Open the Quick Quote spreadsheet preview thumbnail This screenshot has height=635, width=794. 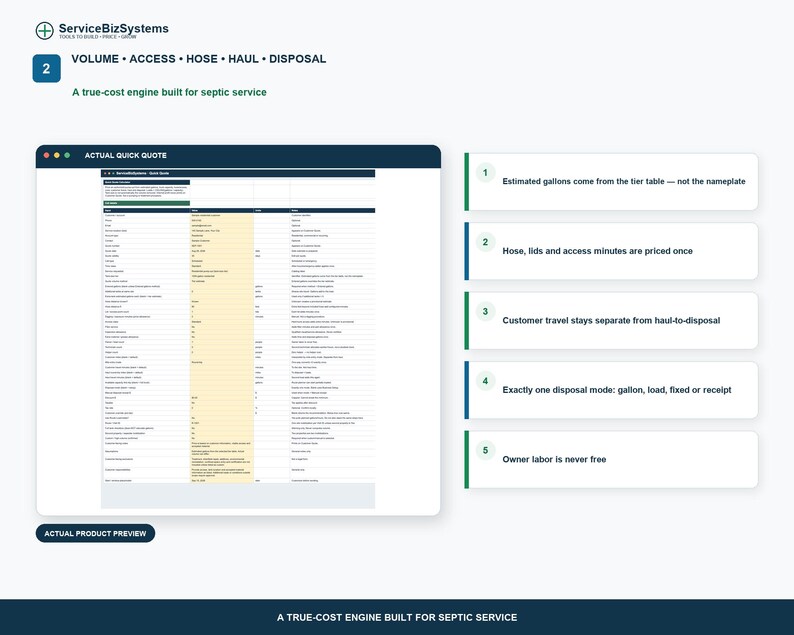[x=238, y=339]
